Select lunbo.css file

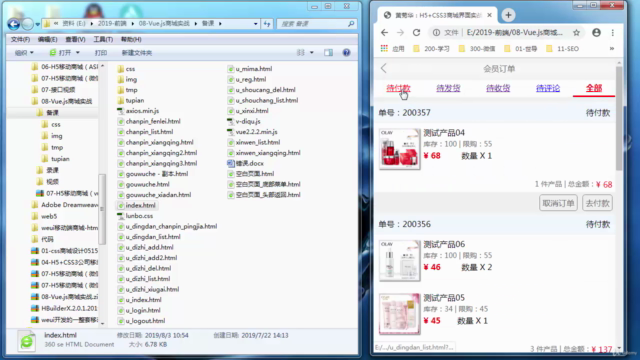[135, 216]
